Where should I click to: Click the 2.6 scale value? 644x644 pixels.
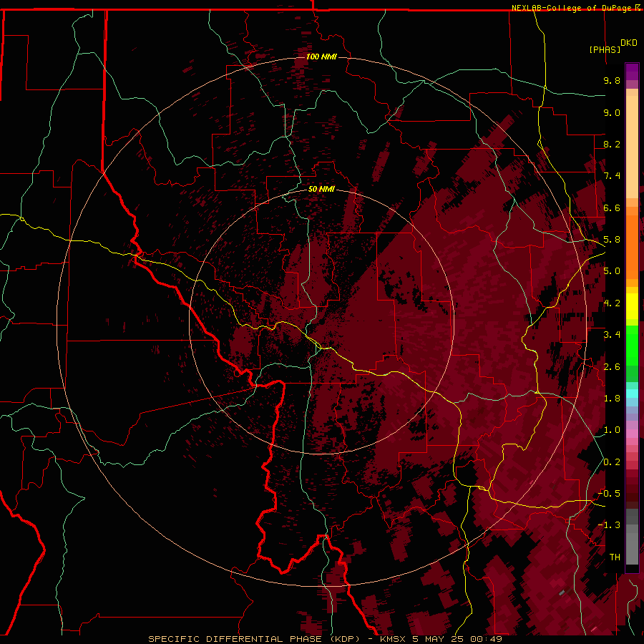pos(612,367)
